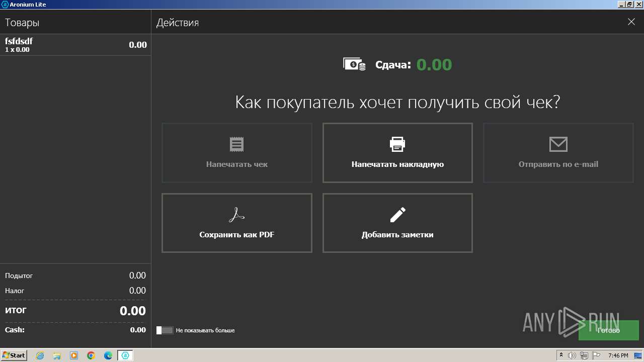Click the green Сдача amount 0.00
Viewport: 644px width, 362px height.
point(434,65)
